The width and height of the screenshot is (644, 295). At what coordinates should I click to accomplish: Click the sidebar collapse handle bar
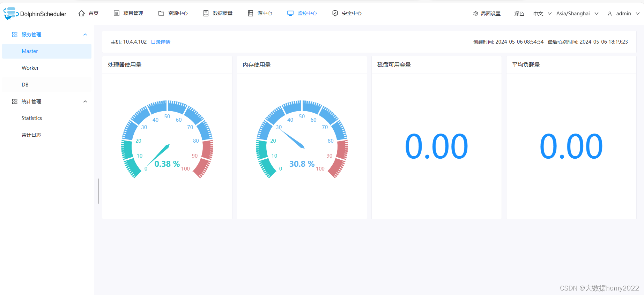(98, 191)
